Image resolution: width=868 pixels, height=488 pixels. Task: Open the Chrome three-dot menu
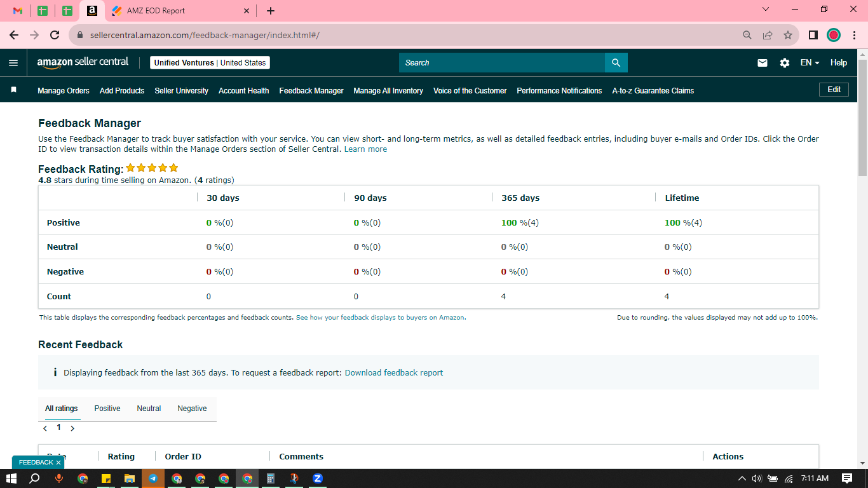(855, 35)
